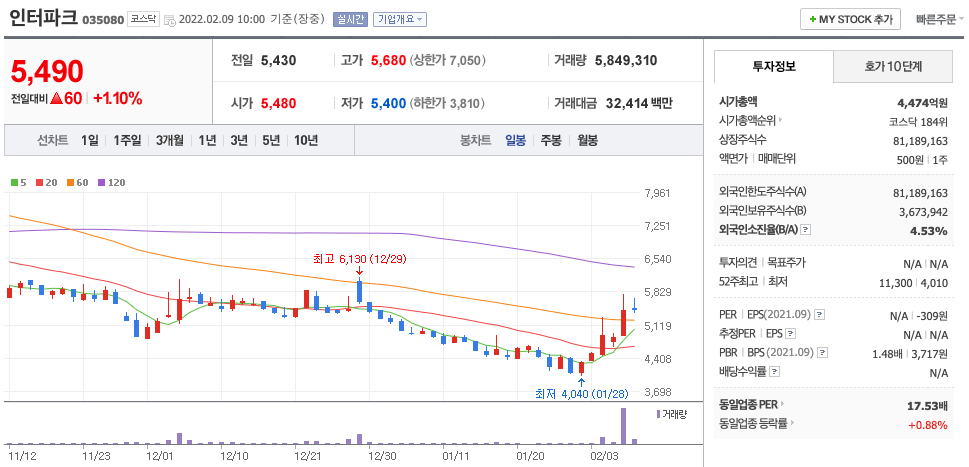Open the 동일업종 PER link
969x467 pixels.
pos(752,405)
